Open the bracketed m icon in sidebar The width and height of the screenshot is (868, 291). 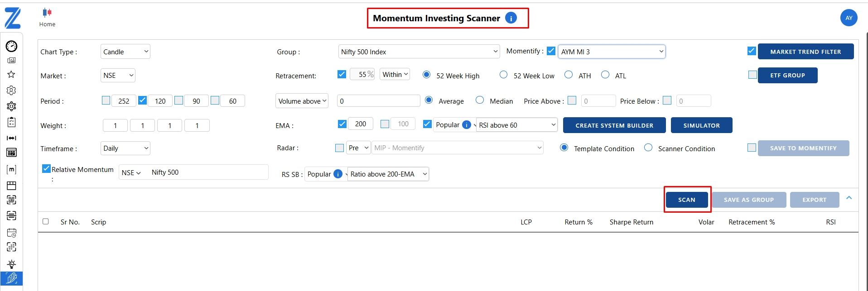click(11, 169)
